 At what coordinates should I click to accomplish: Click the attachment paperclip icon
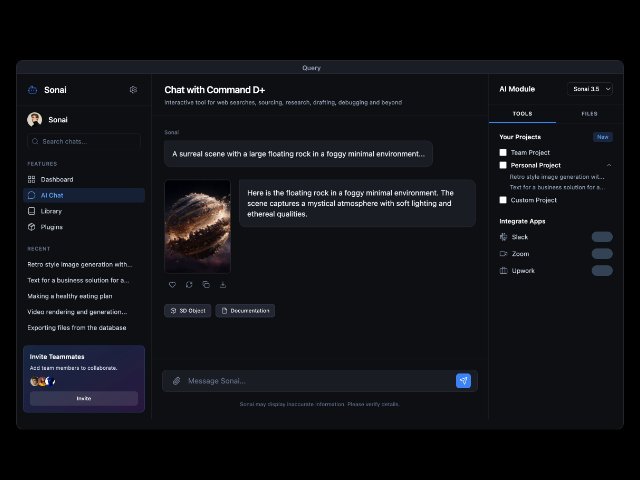(176, 381)
